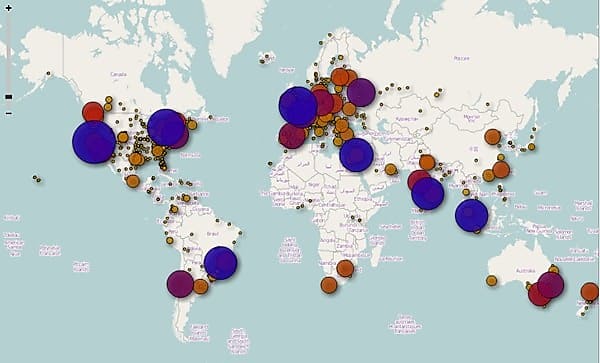Click the zoom slider handle
The image size is (600, 363).
click(x=8, y=97)
